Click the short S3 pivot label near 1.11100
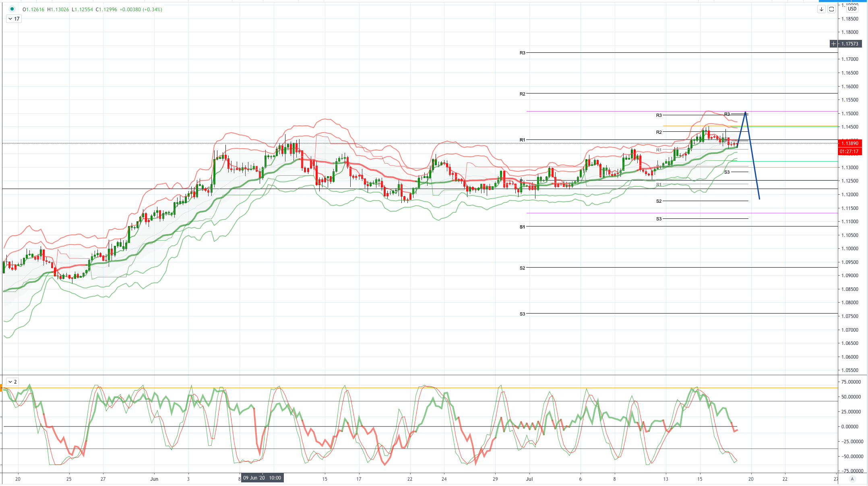Viewport: 868px width, 486px height. coord(659,219)
